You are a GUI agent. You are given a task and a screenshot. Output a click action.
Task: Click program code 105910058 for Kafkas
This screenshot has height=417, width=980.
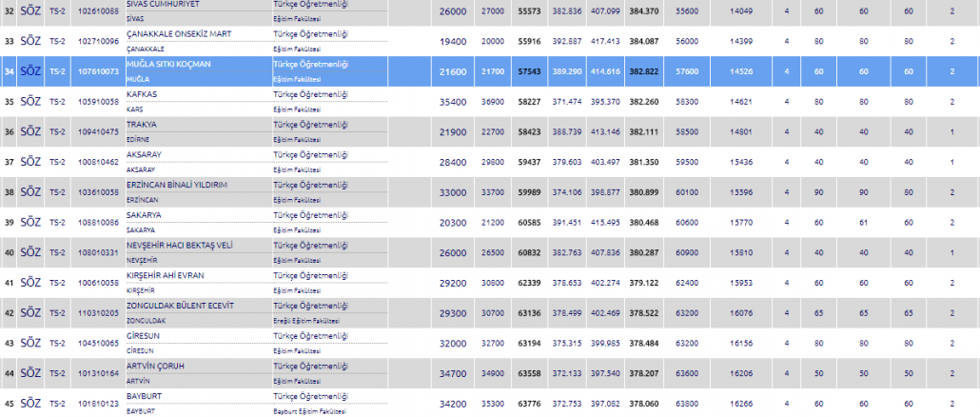[97, 101]
